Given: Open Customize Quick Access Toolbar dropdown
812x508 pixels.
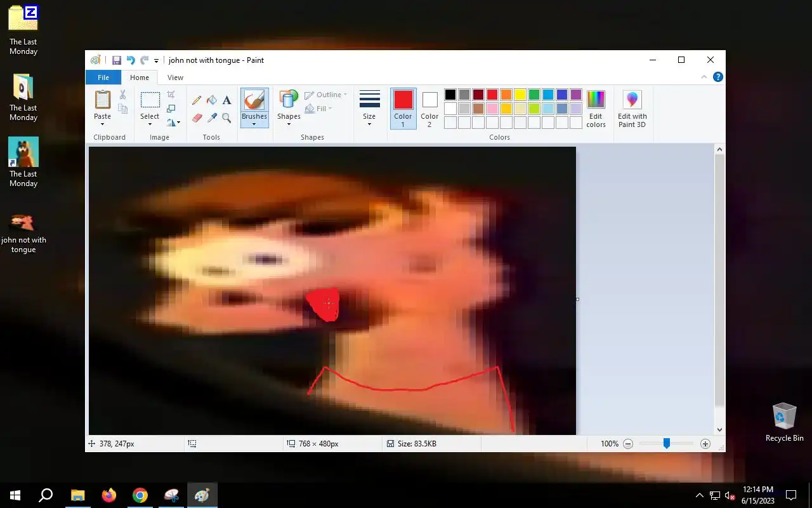Looking at the screenshot, I should pyautogui.click(x=156, y=61).
